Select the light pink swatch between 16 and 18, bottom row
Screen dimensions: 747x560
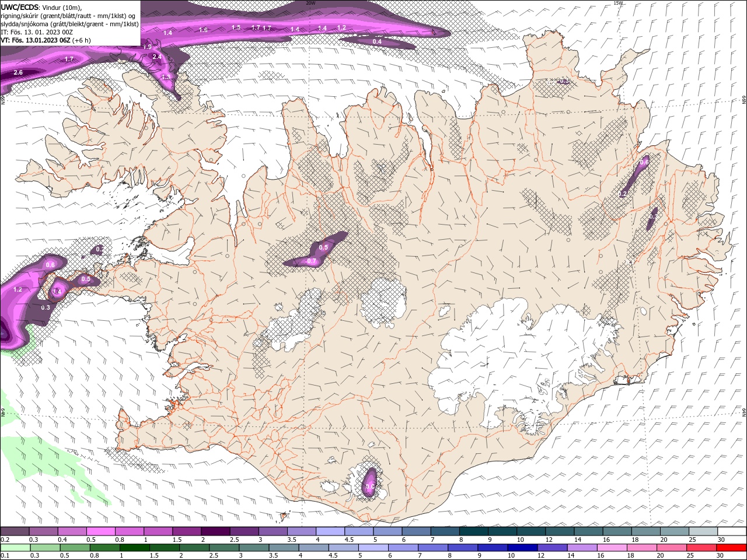[612, 547]
